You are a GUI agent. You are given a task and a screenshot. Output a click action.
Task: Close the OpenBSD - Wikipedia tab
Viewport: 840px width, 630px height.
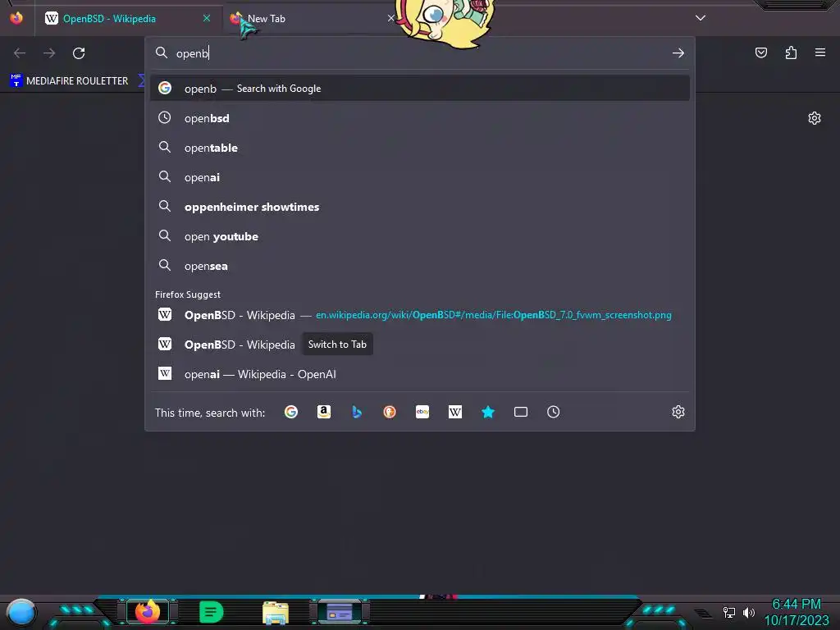click(206, 18)
